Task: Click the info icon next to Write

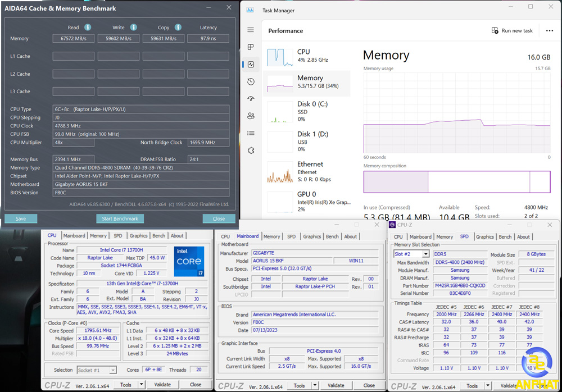Action: click(133, 27)
